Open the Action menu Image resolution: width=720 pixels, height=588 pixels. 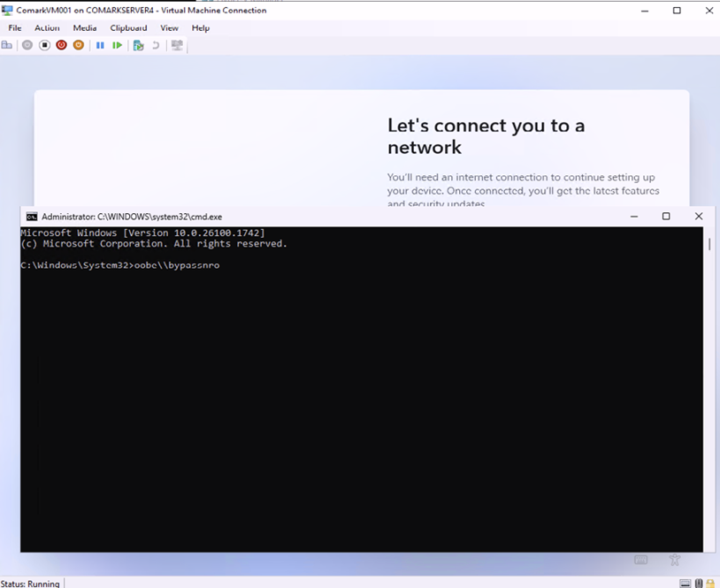pyautogui.click(x=47, y=28)
